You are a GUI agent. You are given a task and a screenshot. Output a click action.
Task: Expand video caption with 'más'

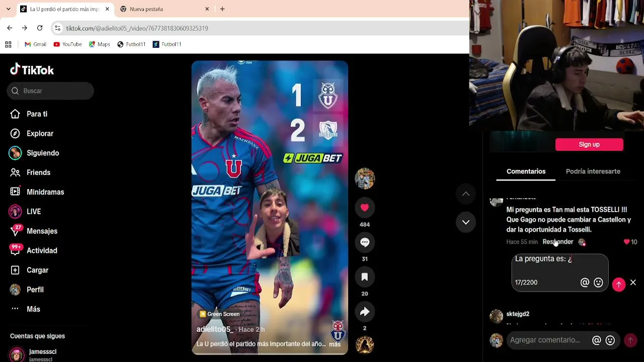tap(335, 344)
